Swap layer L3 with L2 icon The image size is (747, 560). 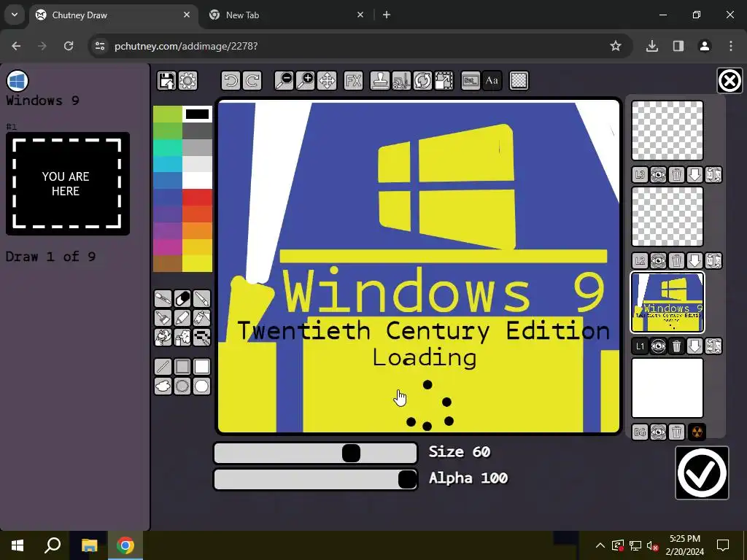coord(713,175)
